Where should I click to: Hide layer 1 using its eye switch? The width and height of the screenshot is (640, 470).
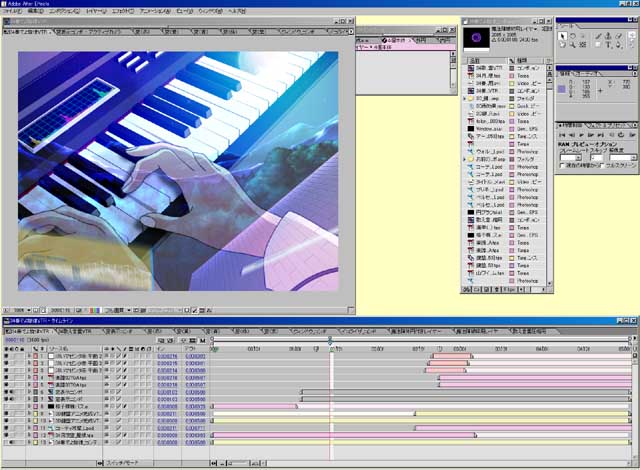click(6, 356)
